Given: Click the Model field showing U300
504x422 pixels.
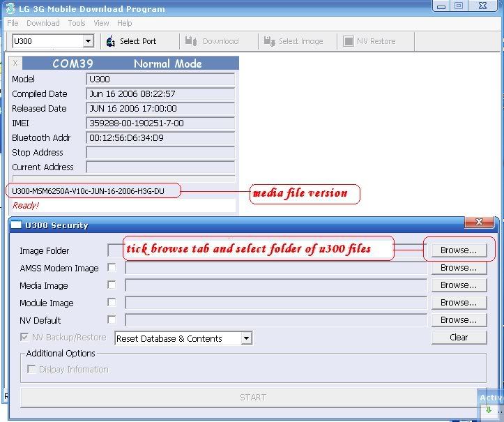Looking at the screenshot, I should coord(160,79).
